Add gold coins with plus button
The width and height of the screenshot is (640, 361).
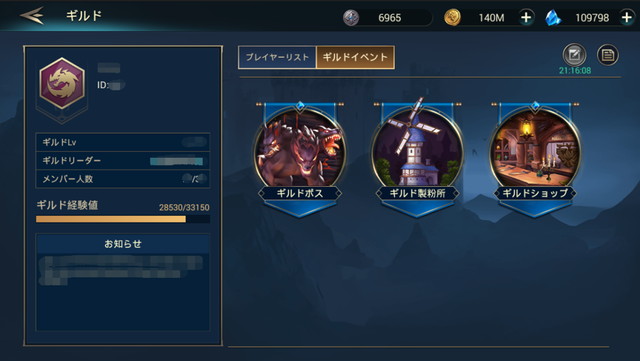coord(526,18)
